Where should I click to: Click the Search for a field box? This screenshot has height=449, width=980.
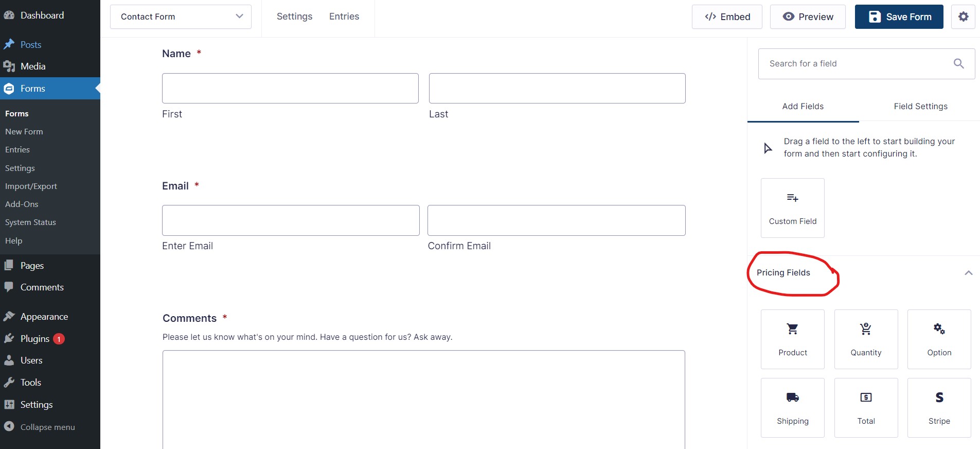[x=866, y=64]
